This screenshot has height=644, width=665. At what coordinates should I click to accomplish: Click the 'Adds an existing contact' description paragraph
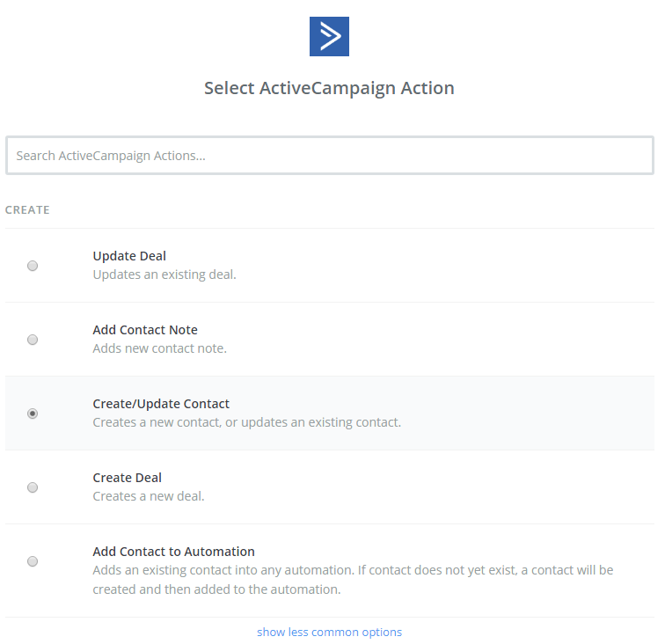(352, 580)
